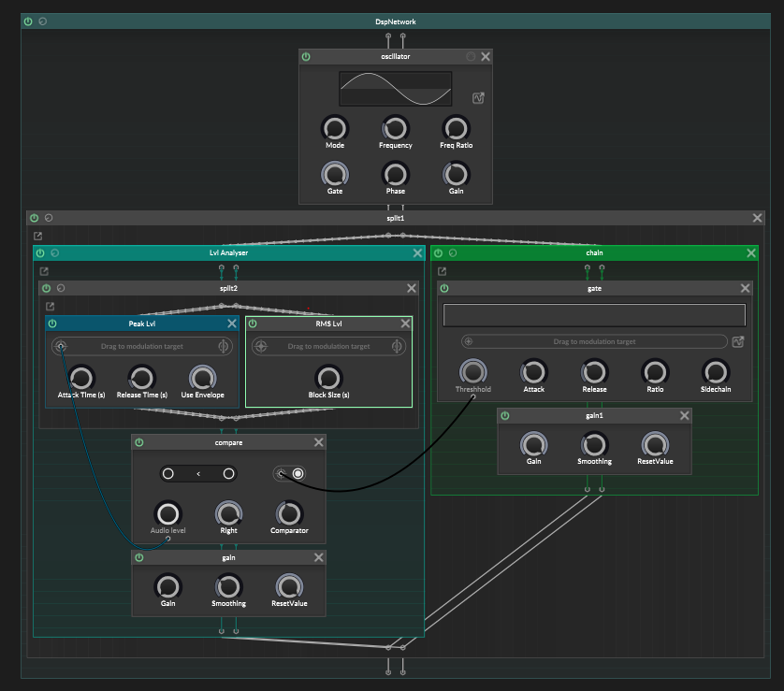This screenshot has height=691, width=784.
Task: Remove the split1 container
Action: [x=758, y=218]
